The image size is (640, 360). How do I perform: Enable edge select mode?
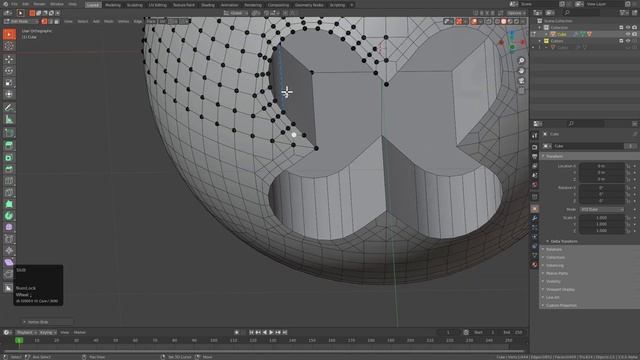(x=51, y=21)
